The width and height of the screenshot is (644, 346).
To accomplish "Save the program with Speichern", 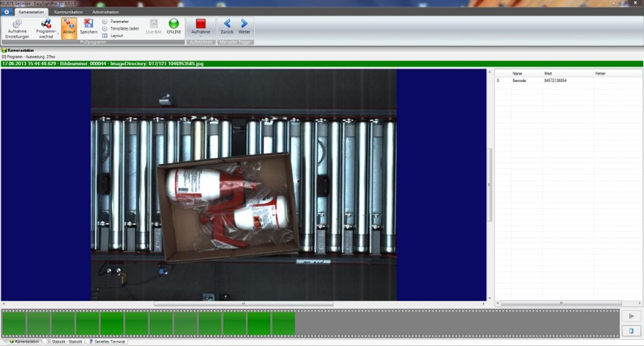I will (x=89, y=28).
